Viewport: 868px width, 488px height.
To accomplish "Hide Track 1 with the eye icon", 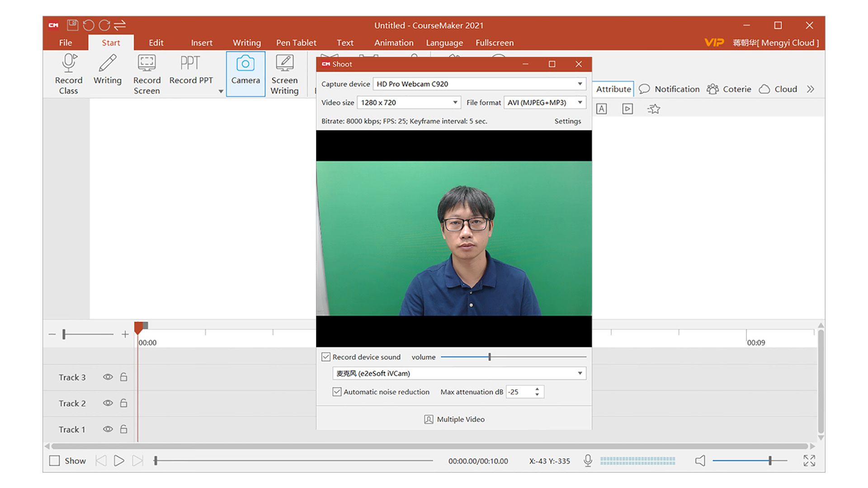I will [108, 429].
